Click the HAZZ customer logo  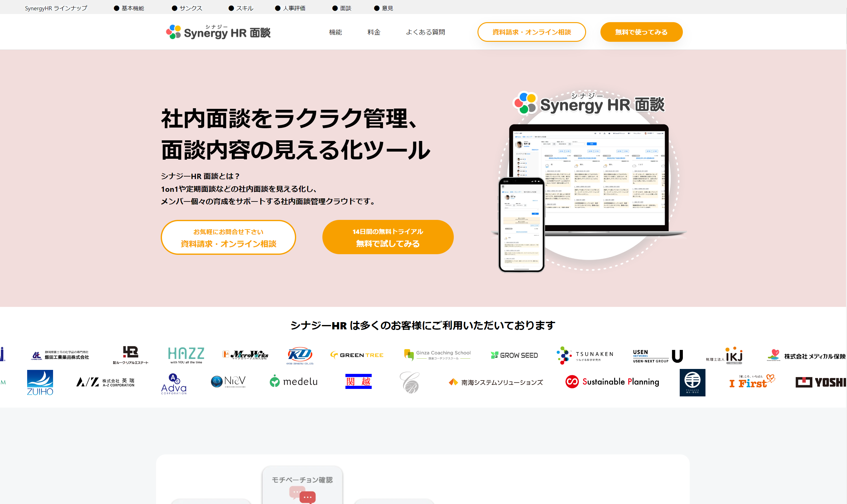pos(186,355)
